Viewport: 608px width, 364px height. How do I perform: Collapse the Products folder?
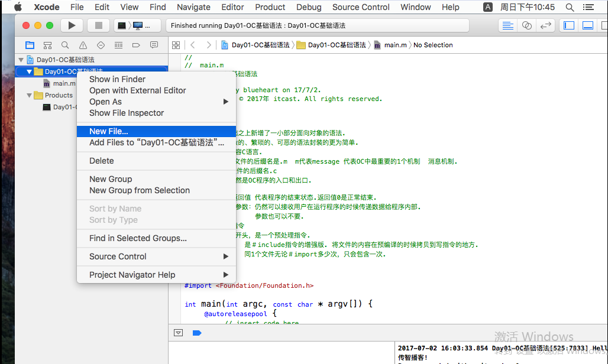pyautogui.click(x=29, y=95)
